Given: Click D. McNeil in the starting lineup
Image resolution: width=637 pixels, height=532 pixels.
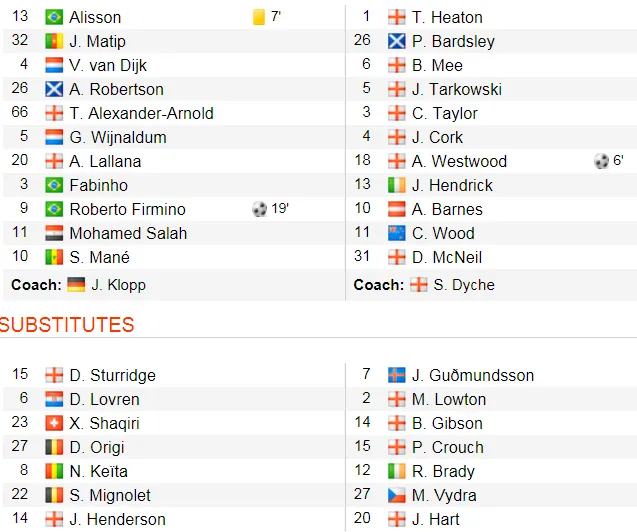Looking at the screenshot, I should pos(447,257).
